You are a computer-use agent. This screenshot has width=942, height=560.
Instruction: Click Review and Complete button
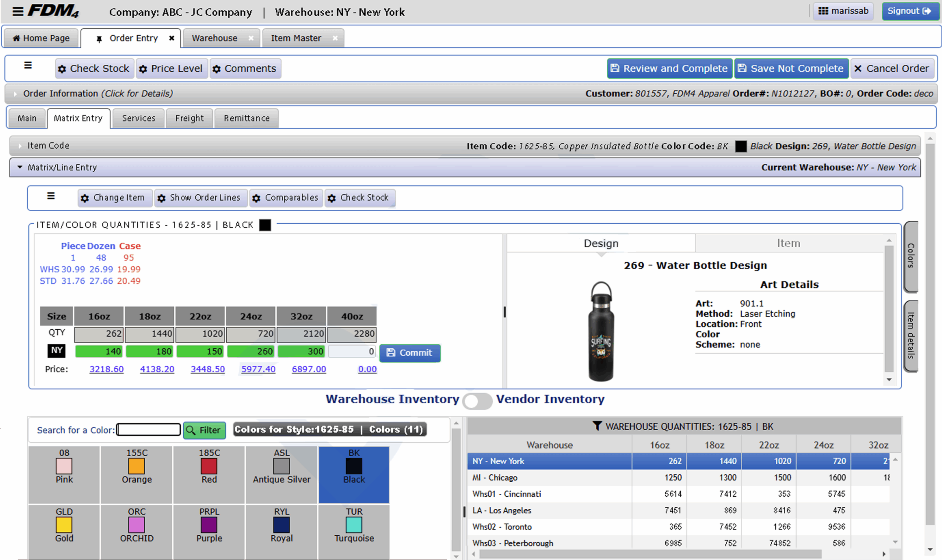point(669,68)
